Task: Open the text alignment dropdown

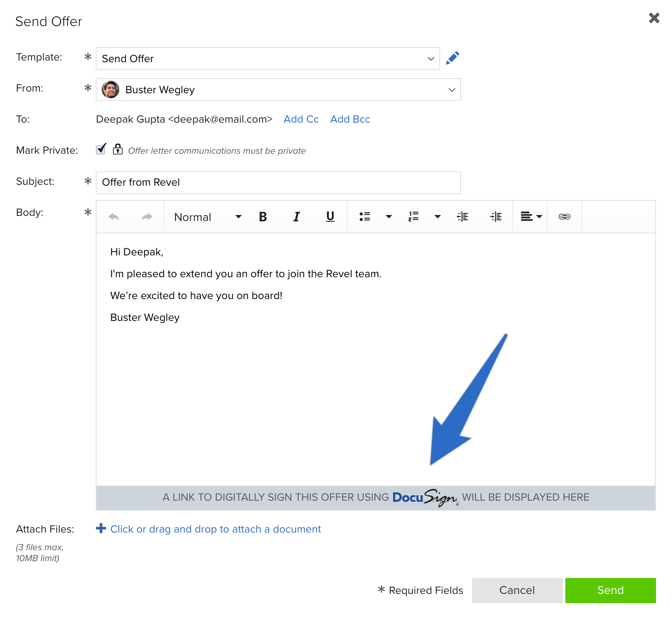Action: 531,217
